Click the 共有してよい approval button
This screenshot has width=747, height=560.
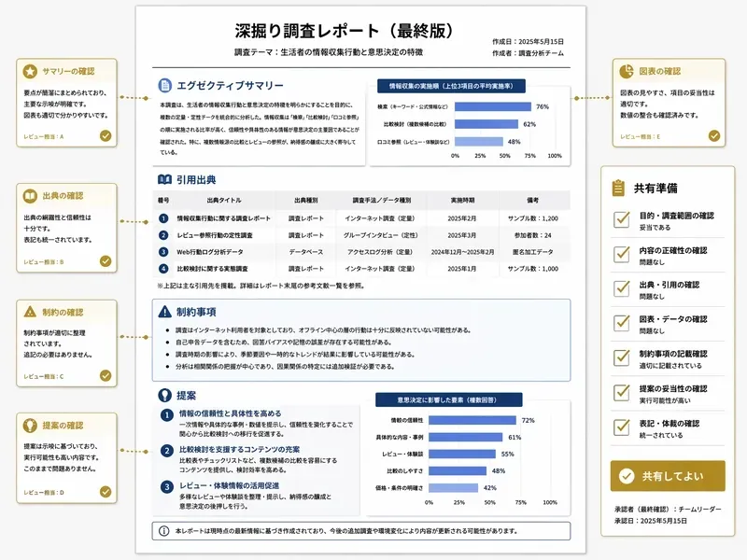click(668, 476)
